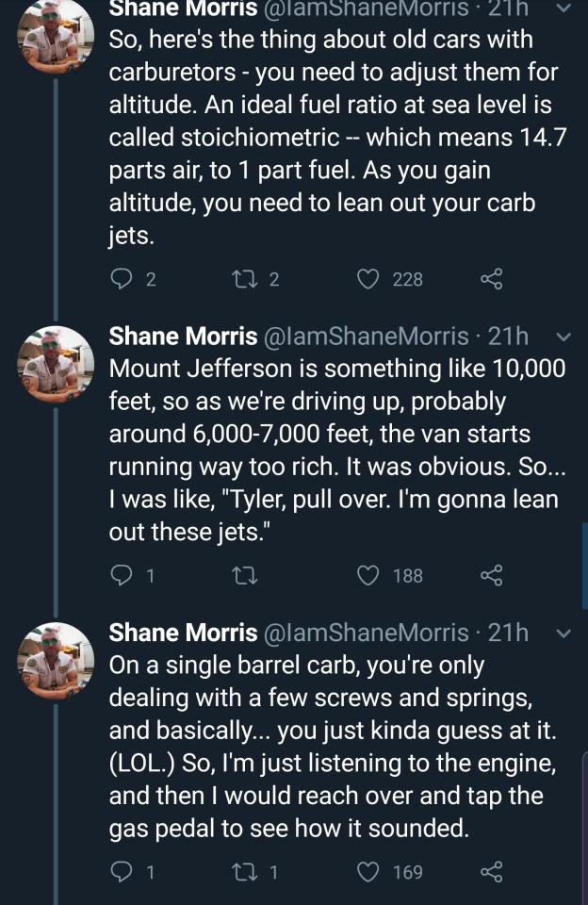The height and width of the screenshot is (905, 588).
Task: Retweet the Mount Jefferson tweet
Action: tap(245, 575)
